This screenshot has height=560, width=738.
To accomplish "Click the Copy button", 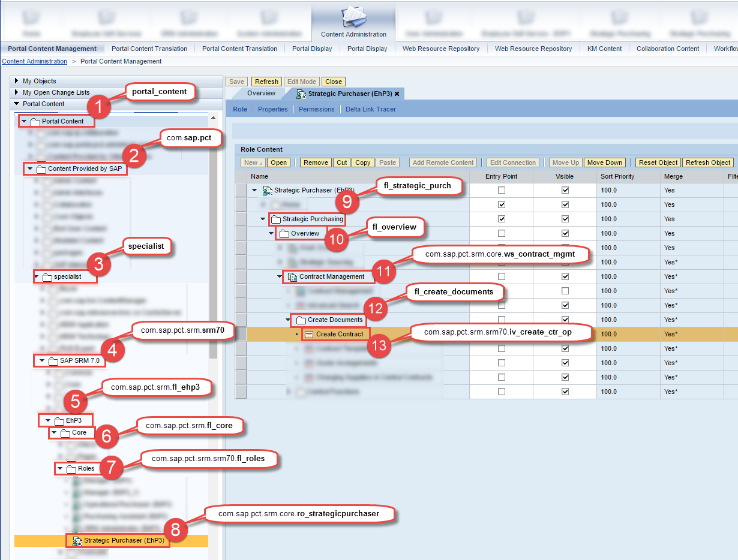I will coord(362,162).
